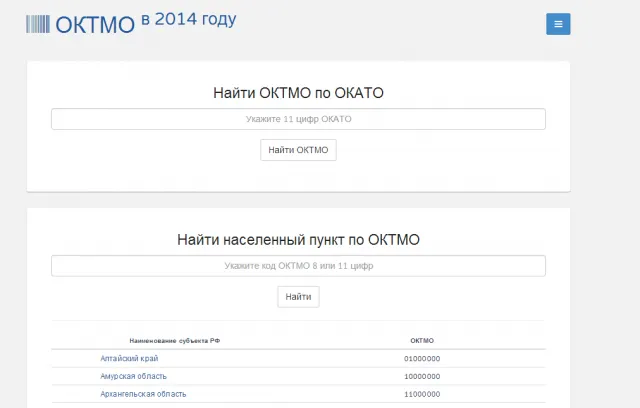Open the Амурская область link

pyautogui.click(x=133, y=376)
